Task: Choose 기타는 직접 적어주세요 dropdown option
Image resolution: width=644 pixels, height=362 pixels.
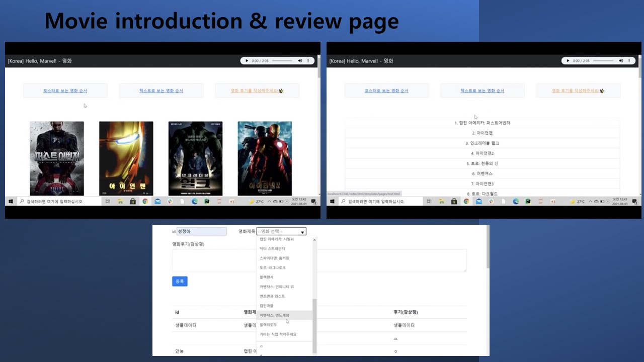Action: click(x=284, y=334)
